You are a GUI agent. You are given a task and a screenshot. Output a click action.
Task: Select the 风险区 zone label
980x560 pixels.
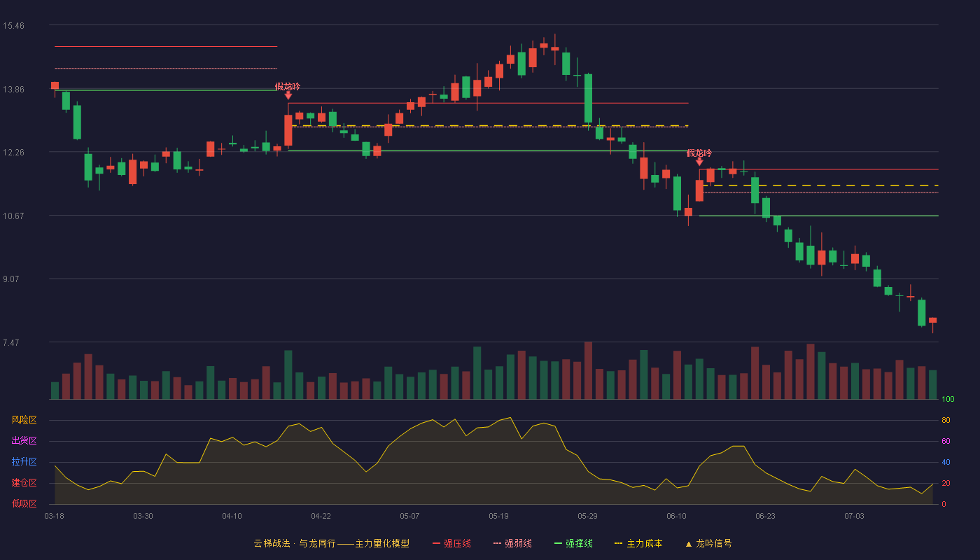pos(24,420)
